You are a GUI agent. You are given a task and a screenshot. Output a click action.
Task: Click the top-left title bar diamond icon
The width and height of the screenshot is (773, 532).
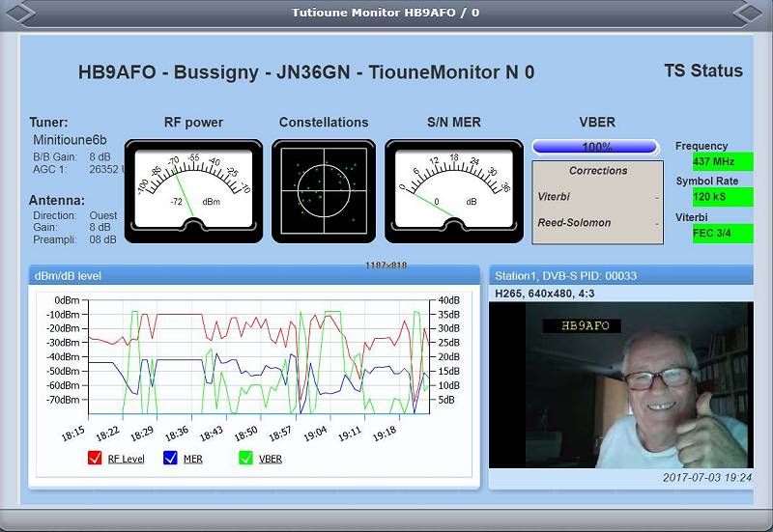[19, 13]
